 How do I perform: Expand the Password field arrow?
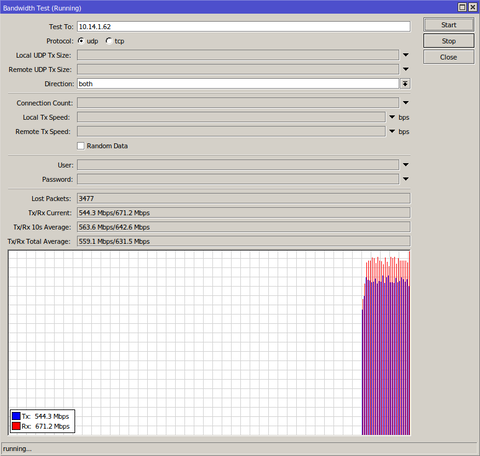coord(406,179)
